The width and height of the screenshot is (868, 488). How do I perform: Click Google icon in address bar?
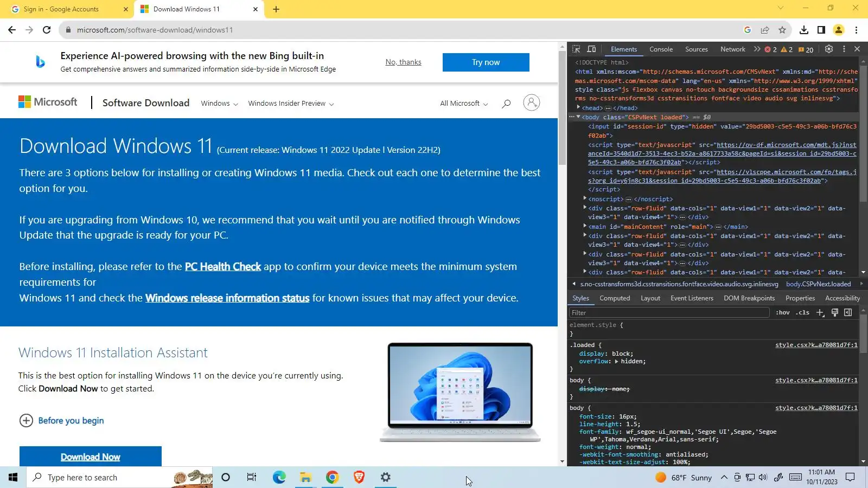click(x=748, y=30)
